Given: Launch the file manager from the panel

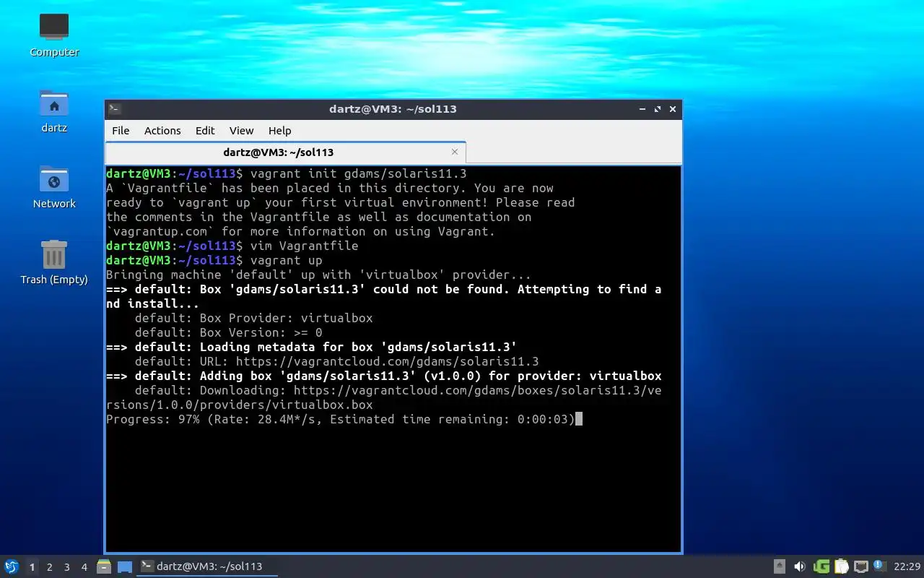Looking at the screenshot, I should [x=103, y=566].
